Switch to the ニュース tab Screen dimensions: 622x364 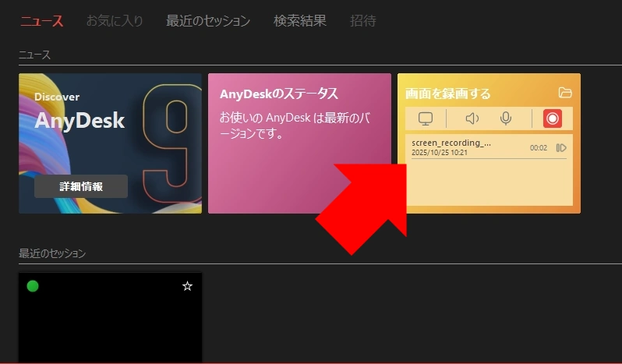click(41, 20)
